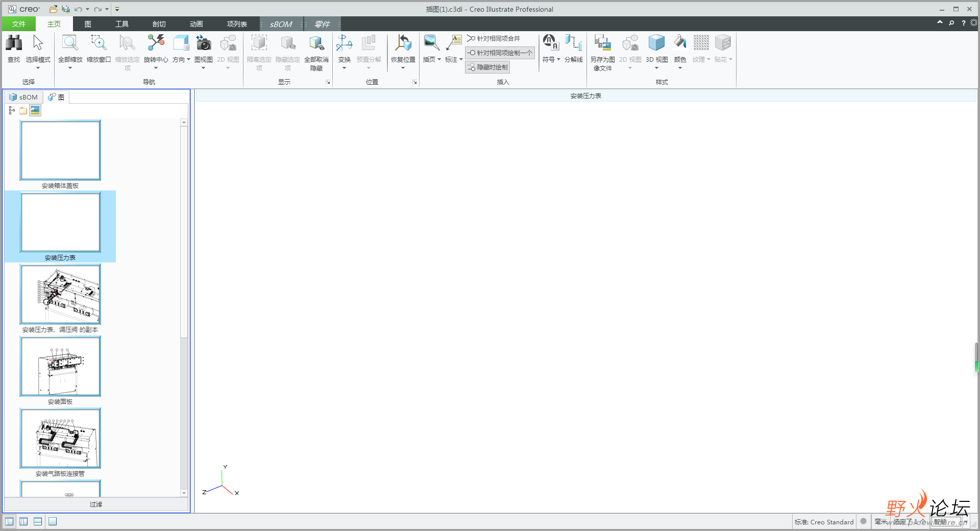Toggle fourth layout button in status bar

click(52, 521)
